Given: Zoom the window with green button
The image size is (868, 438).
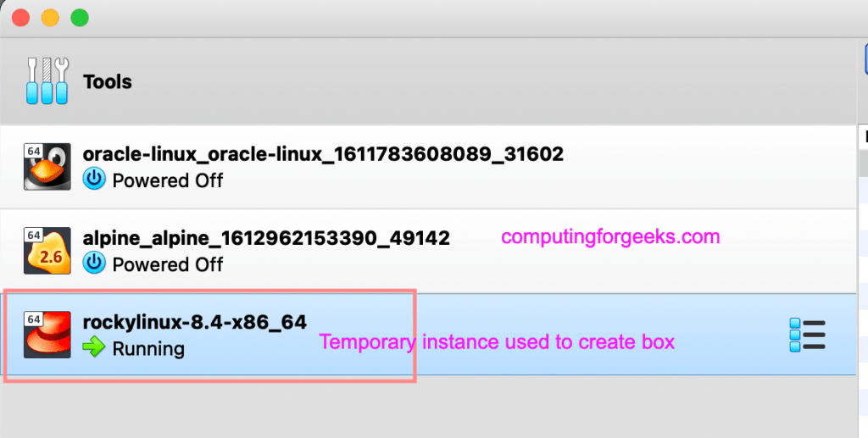Looking at the screenshot, I should [x=79, y=18].
